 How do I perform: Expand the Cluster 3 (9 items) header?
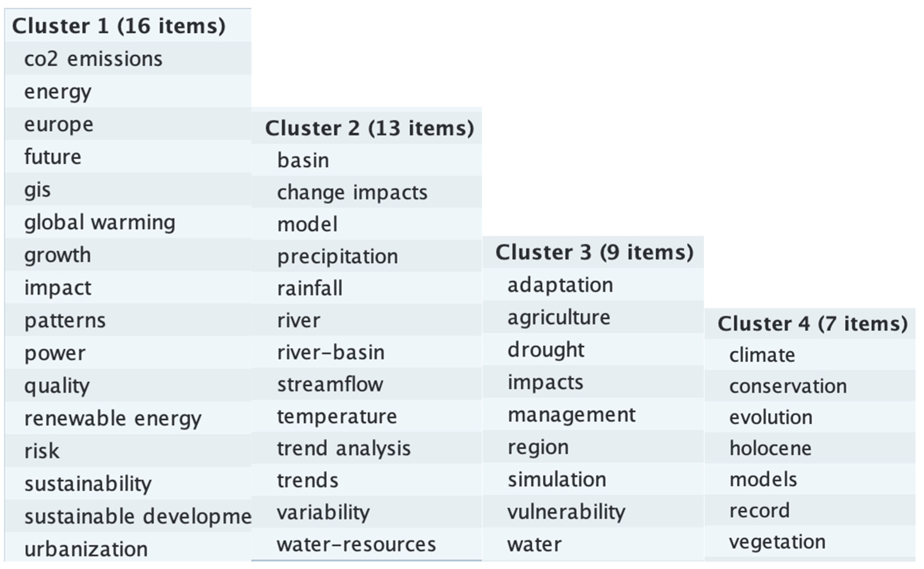pyautogui.click(x=593, y=252)
